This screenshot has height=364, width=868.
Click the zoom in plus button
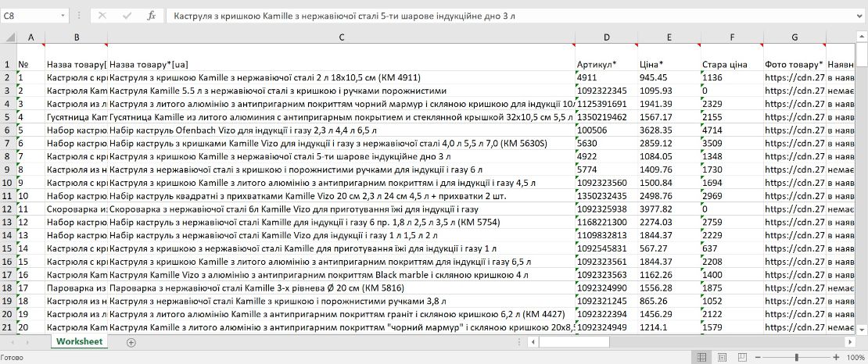[x=836, y=358]
